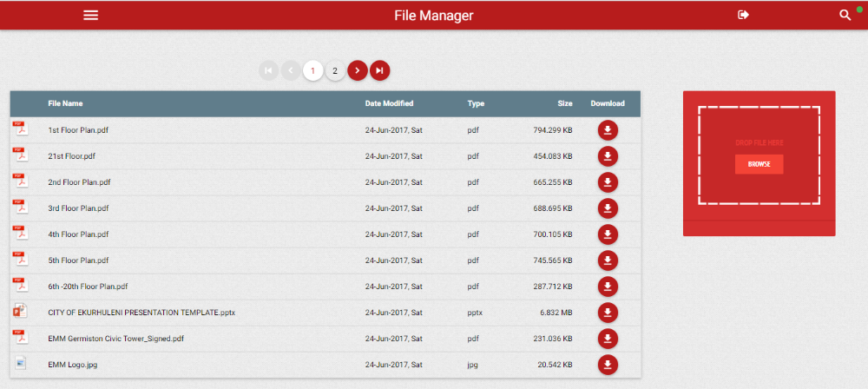
Task: Click PDF icon of 3rd Floor Plan.pdf
Action: [21, 207]
